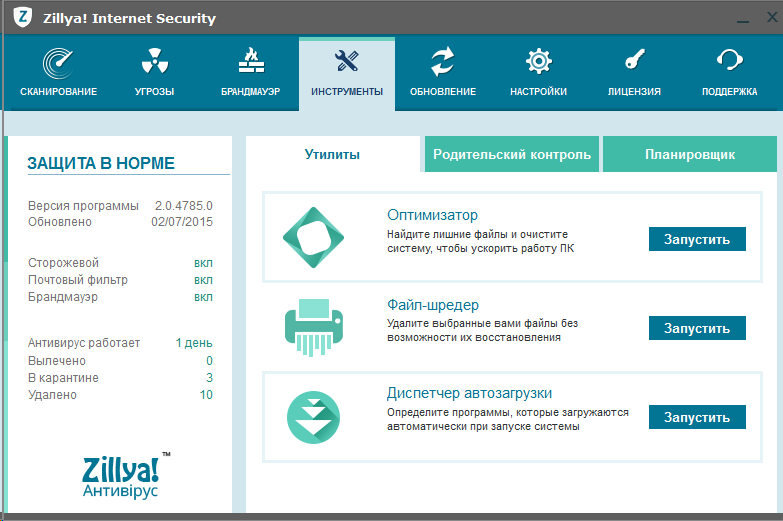Launch Оптимизатор with Запустить button
This screenshot has height=521, width=783.
(x=697, y=239)
